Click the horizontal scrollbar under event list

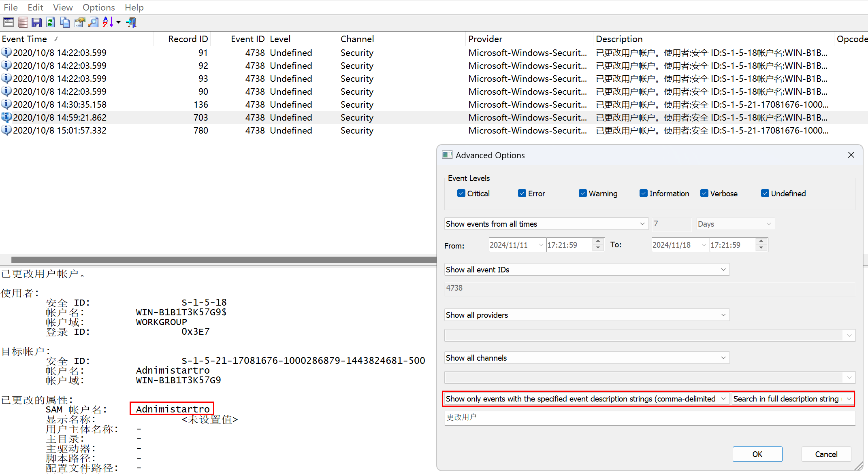223,259
